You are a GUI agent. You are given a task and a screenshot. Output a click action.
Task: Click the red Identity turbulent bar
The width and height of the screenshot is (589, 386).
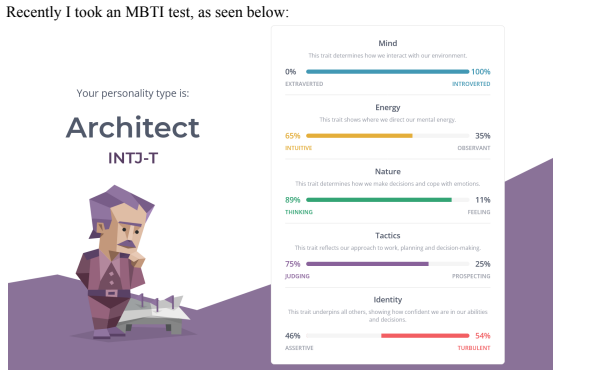(425, 336)
